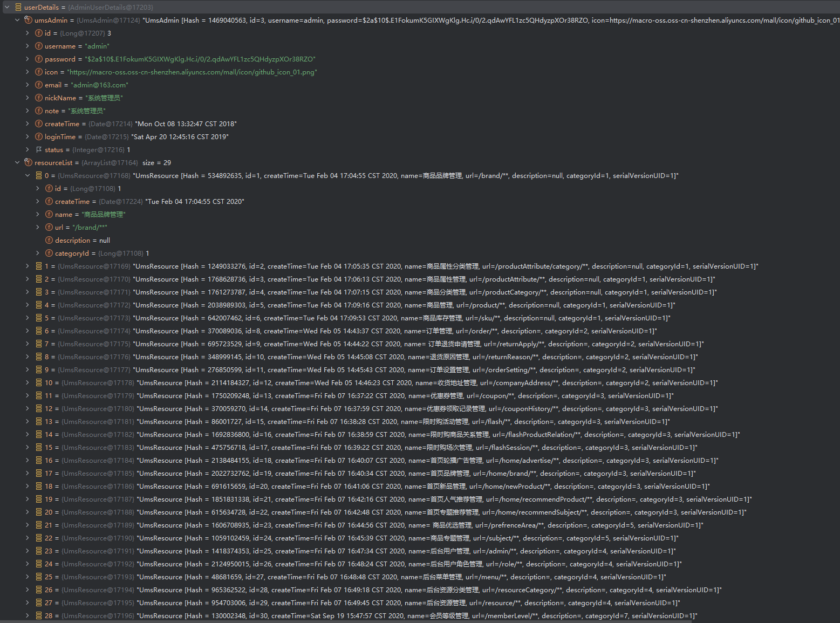Expand resource element 12 coupon history
The height and width of the screenshot is (623, 840).
pos(28,408)
